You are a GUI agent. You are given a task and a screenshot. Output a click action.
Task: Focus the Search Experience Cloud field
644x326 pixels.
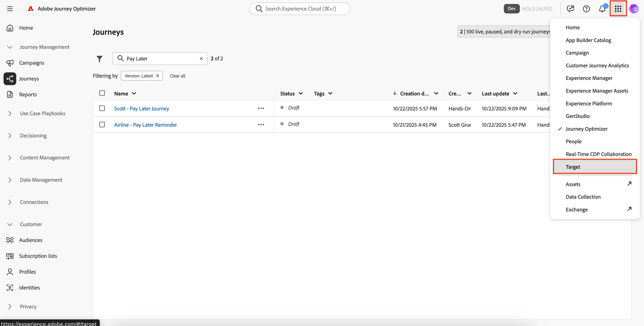[300, 9]
